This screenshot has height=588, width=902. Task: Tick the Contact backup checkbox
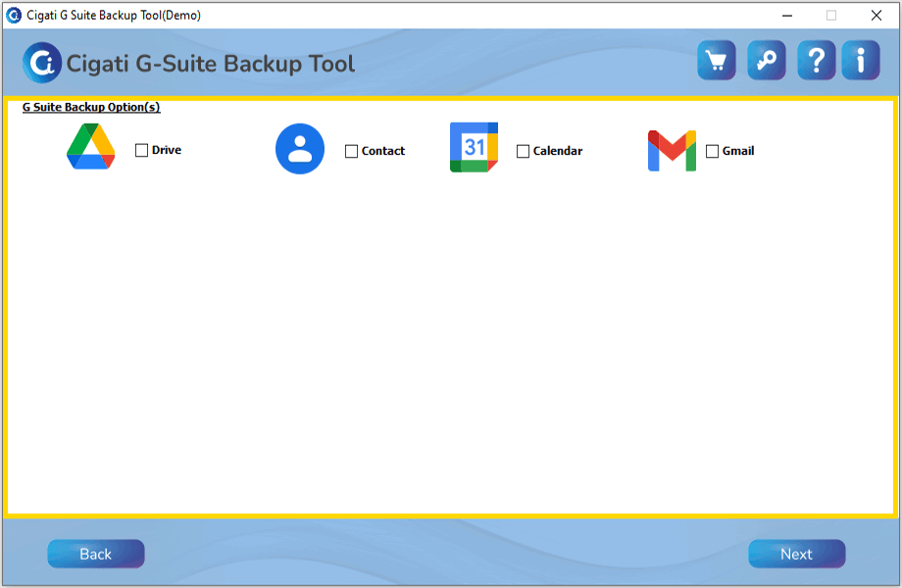[x=351, y=152]
